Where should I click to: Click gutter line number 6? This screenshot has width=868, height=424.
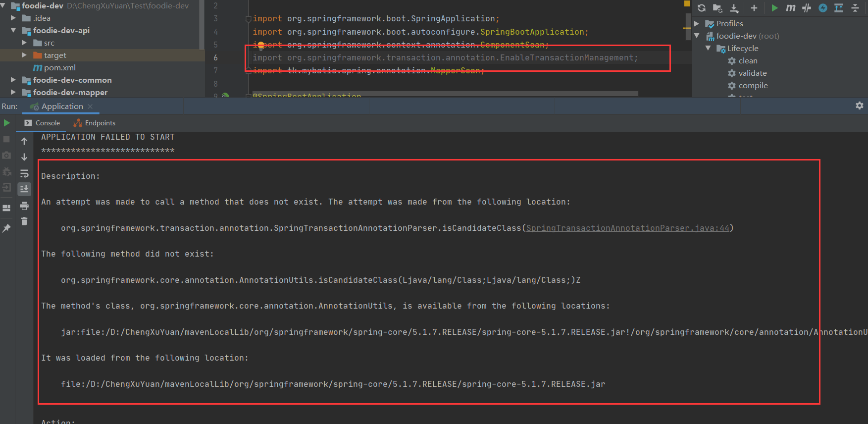tap(215, 57)
